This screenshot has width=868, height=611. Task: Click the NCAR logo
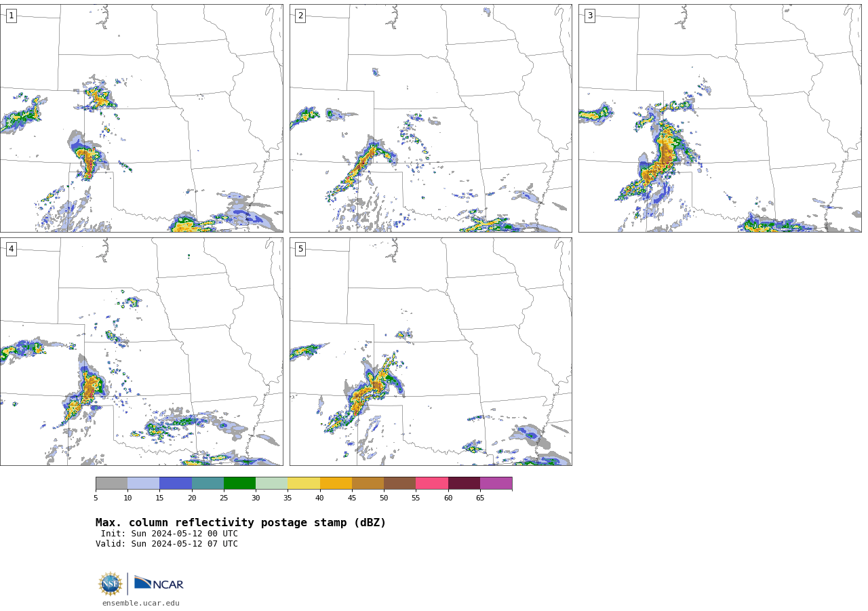(x=159, y=583)
